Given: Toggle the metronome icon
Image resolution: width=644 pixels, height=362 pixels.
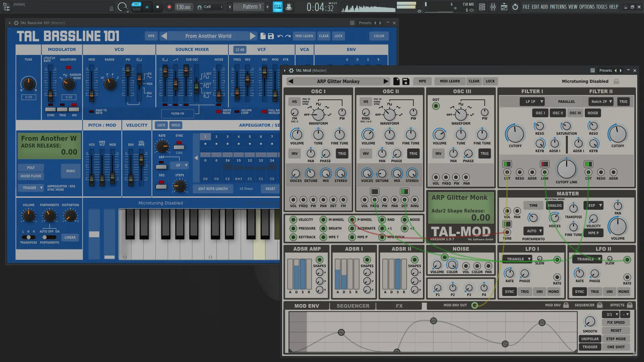Looking at the screenshot, I should 111,8.
